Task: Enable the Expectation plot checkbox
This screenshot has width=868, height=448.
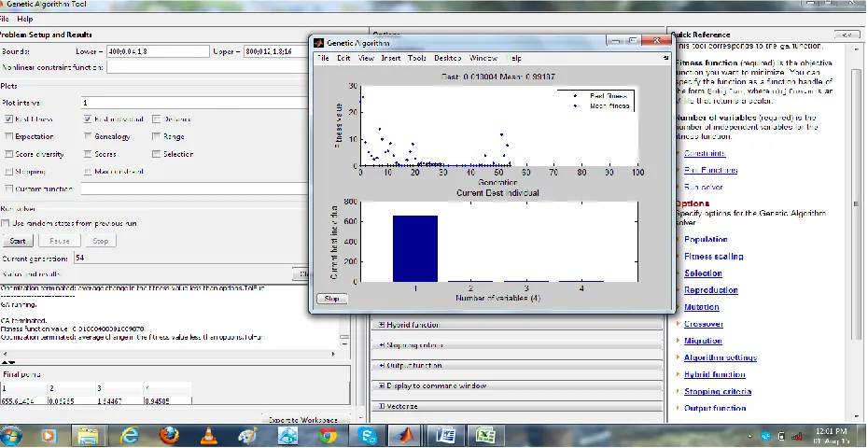Action: click(8, 136)
